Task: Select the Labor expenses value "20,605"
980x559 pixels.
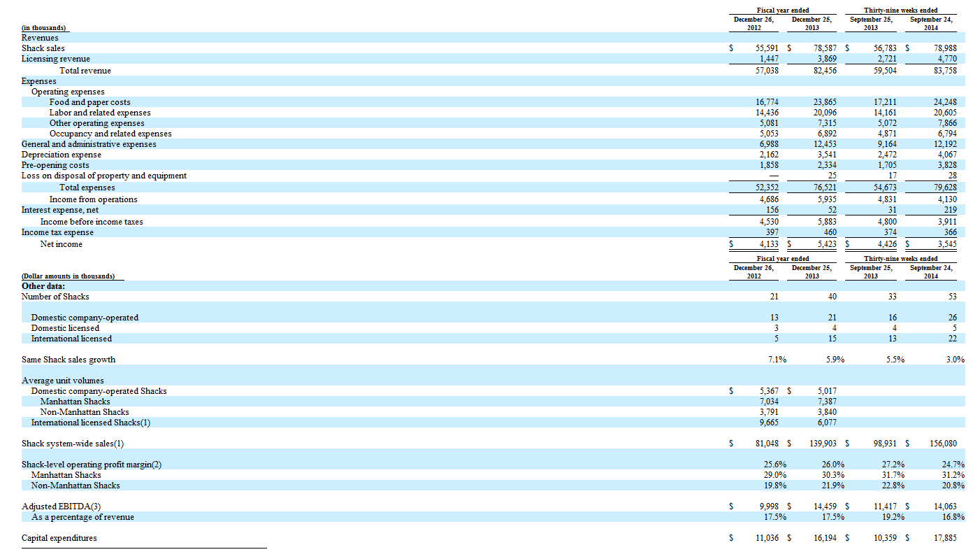Action: pos(945,113)
